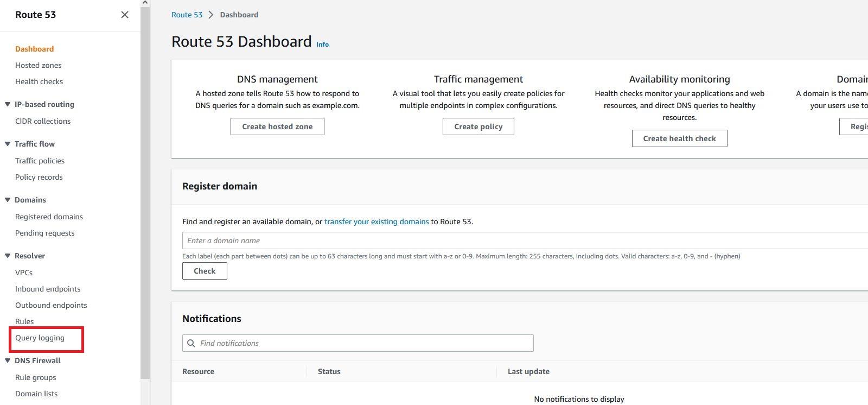868x405 pixels.
Task: Collapse the Traffic flow section
Action: tap(8, 144)
